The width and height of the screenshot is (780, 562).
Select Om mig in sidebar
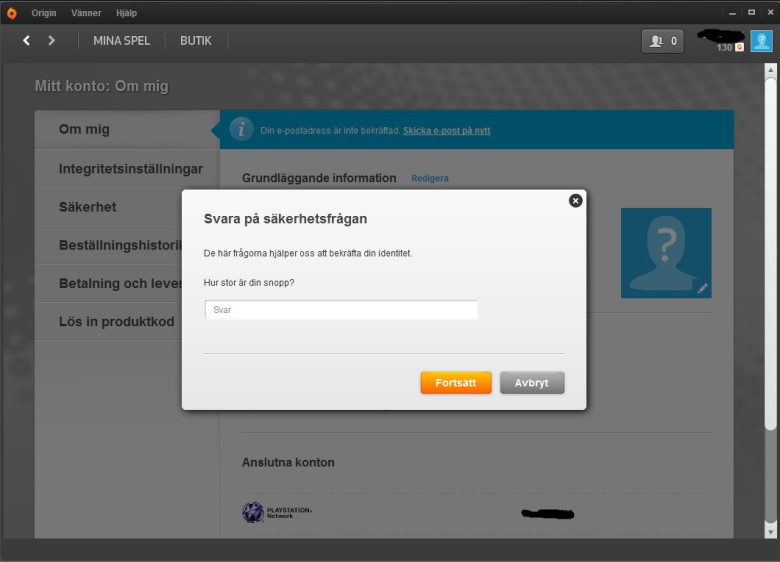[x=127, y=129]
